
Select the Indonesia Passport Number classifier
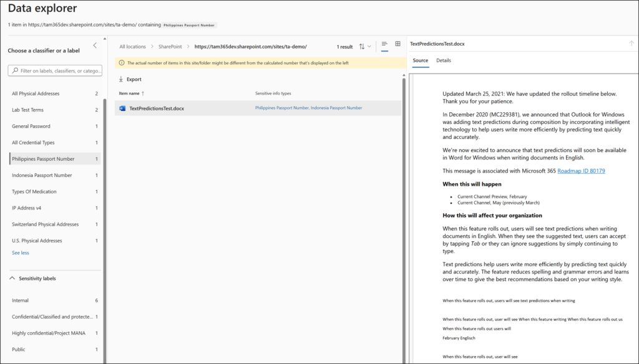click(x=42, y=176)
